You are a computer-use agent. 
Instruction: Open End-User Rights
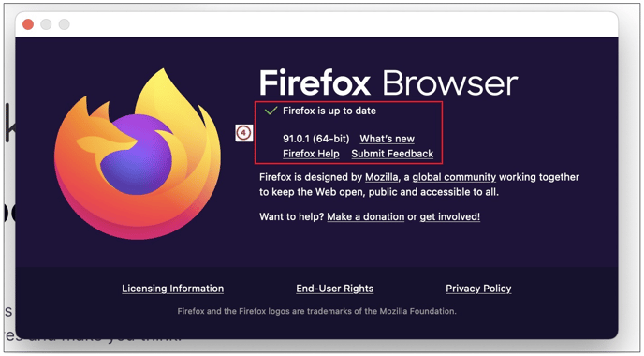pyautogui.click(x=335, y=289)
